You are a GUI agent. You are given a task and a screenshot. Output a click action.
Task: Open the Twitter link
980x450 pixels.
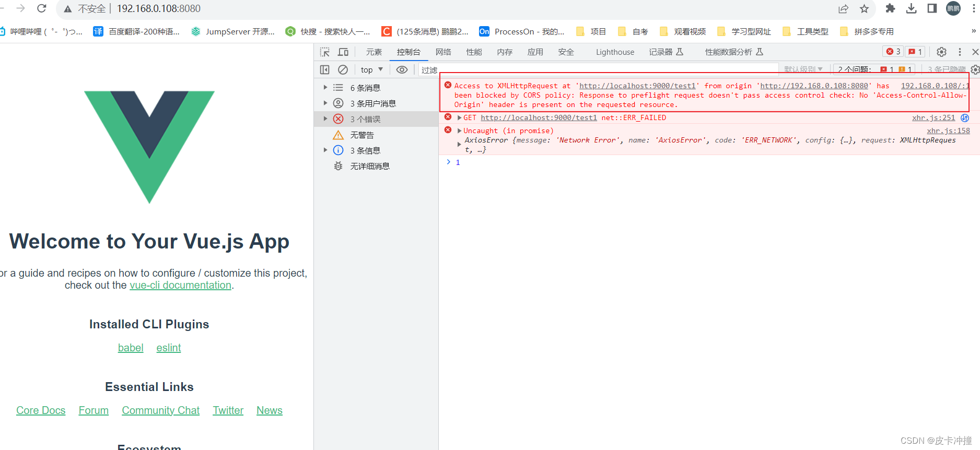tap(228, 410)
